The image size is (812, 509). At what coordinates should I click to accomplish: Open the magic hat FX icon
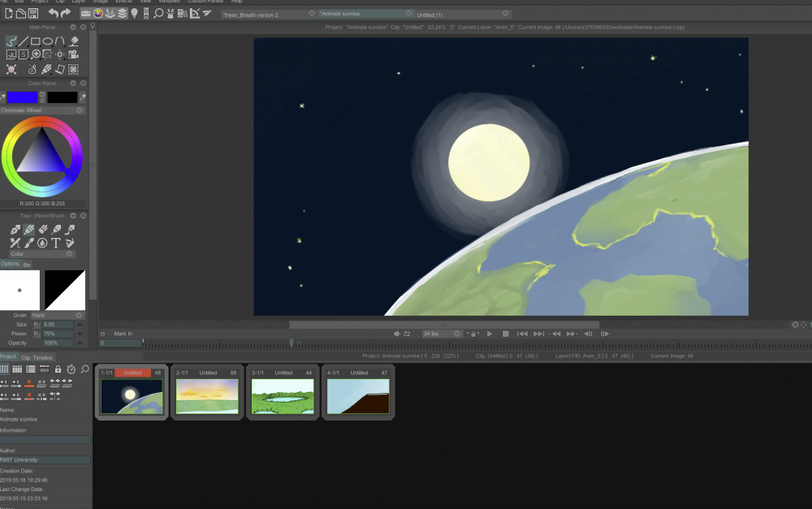pos(171,14)
